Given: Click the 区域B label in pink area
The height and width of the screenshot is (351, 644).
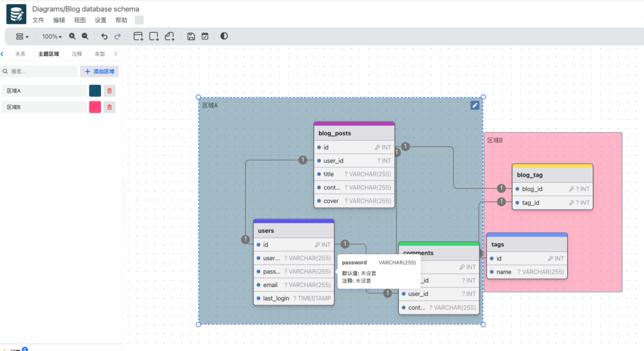Looking at the screenshot, I should coord(495,140).
